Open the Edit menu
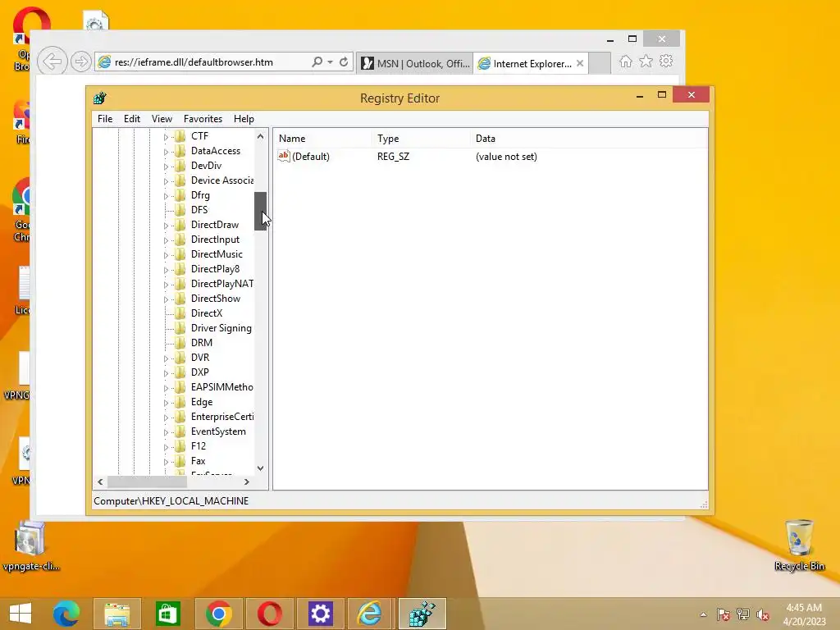The width and height of the screenshot is (840, 630). (x=132, y=119)
